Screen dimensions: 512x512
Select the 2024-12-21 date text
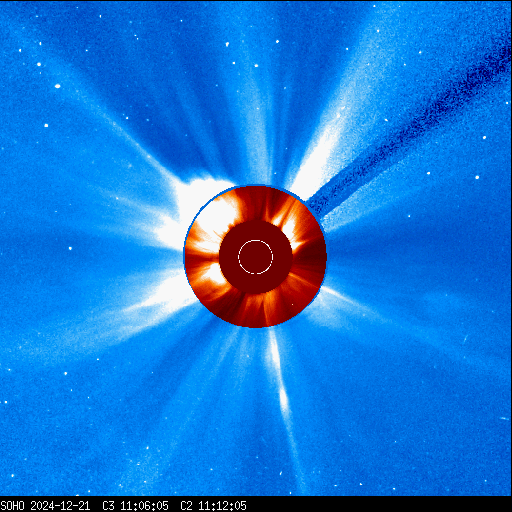(60, 506)
